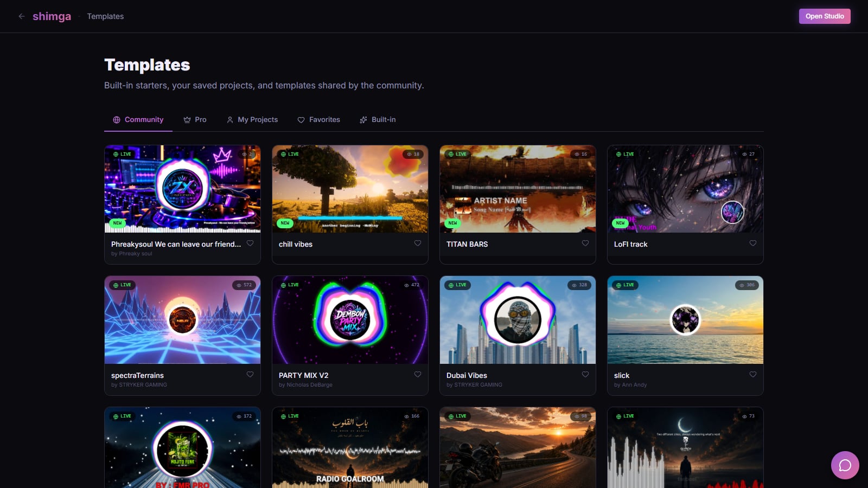The image size is (868, 488).
Task: Click the NEW badge on TITAN BARS
Action: 452,223
